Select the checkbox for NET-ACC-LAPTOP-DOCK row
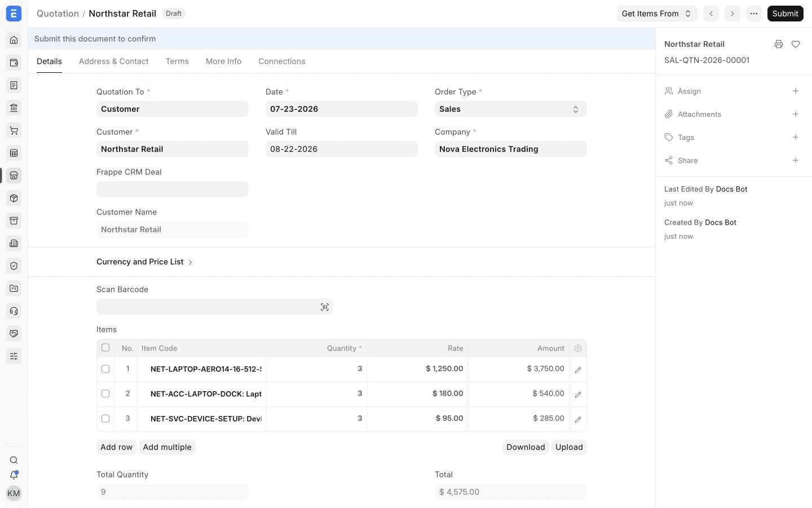Screen dimensions: 812x508 pos(105,394)
